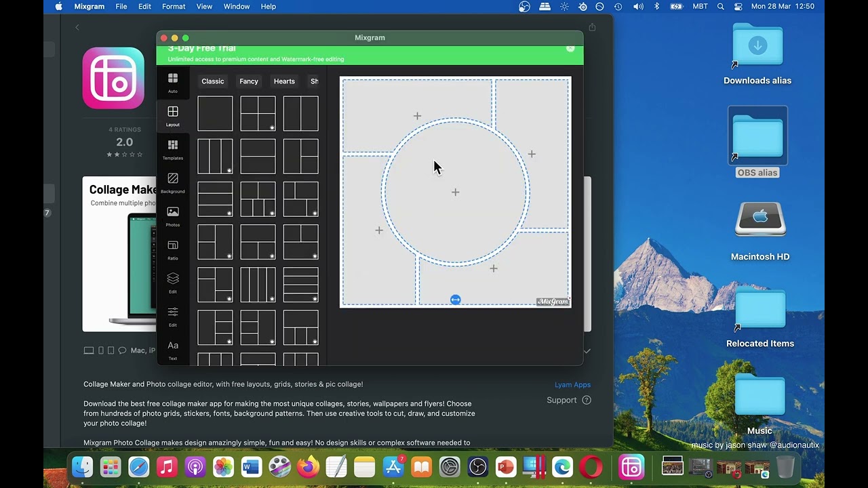Open the Window menu
The image size is (868, 488).
(237, 6)
